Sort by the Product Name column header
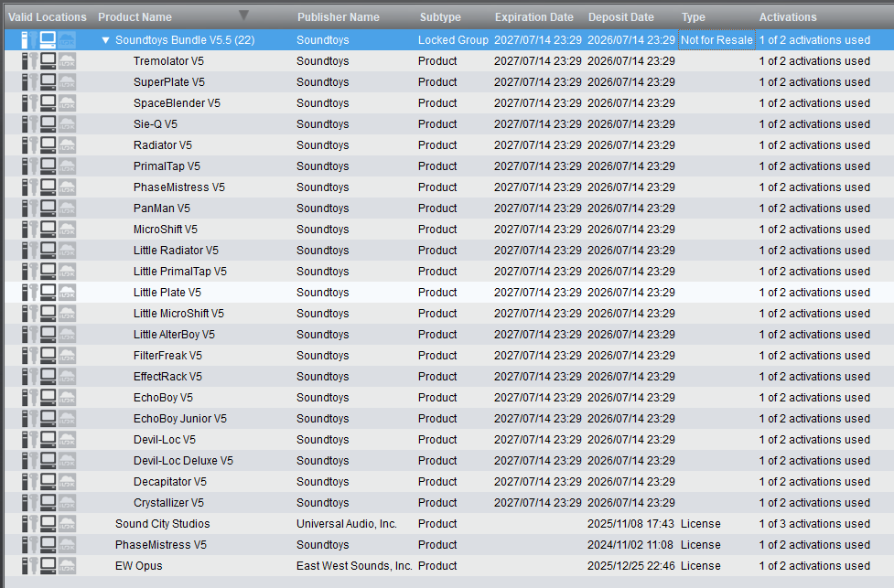This screenshot has height=588, width=894. pos(135,17)
